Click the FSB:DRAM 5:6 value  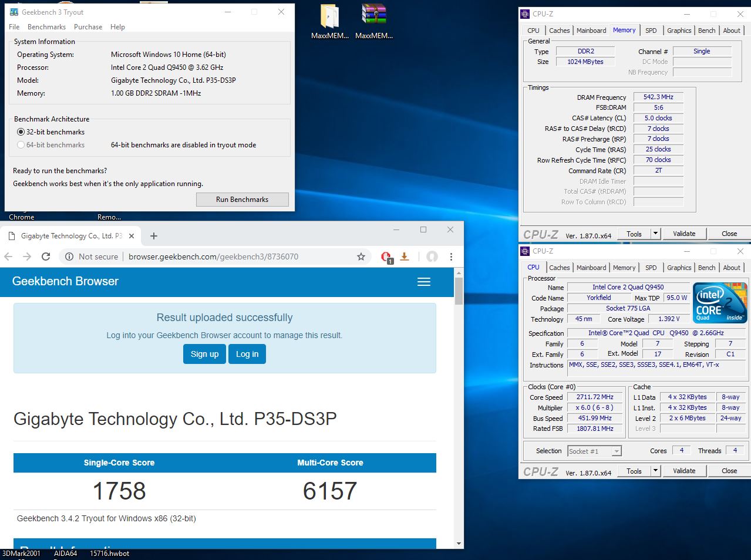(658, 107)
